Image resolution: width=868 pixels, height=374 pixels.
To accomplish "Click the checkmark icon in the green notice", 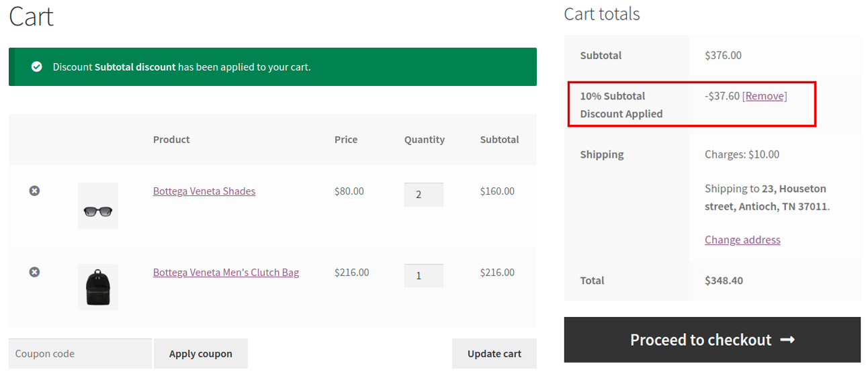I will 37,66.
